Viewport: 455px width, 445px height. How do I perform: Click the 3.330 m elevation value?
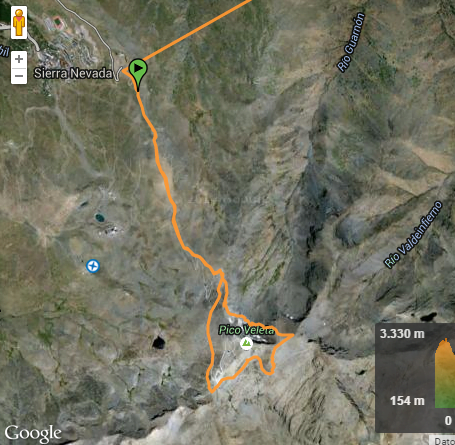click(x=402, y=333)
